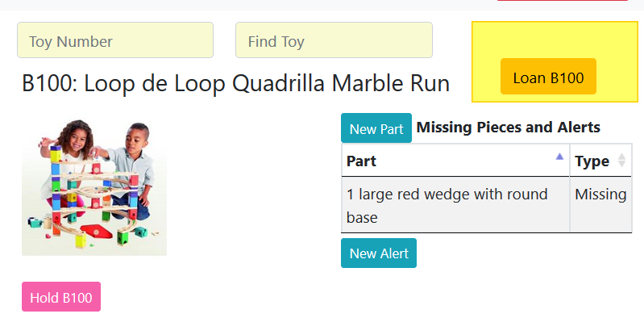The height and width of the screenshot is (318, 644).
Task: Click the Missing Pieces and Alerts heading
Action: tap(508, 127)
